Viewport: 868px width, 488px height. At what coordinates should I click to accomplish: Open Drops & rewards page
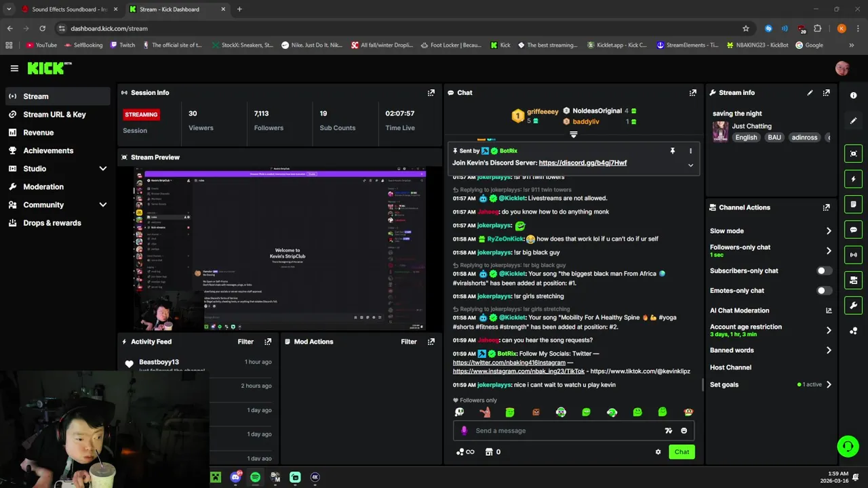click(x=58, y=223)
